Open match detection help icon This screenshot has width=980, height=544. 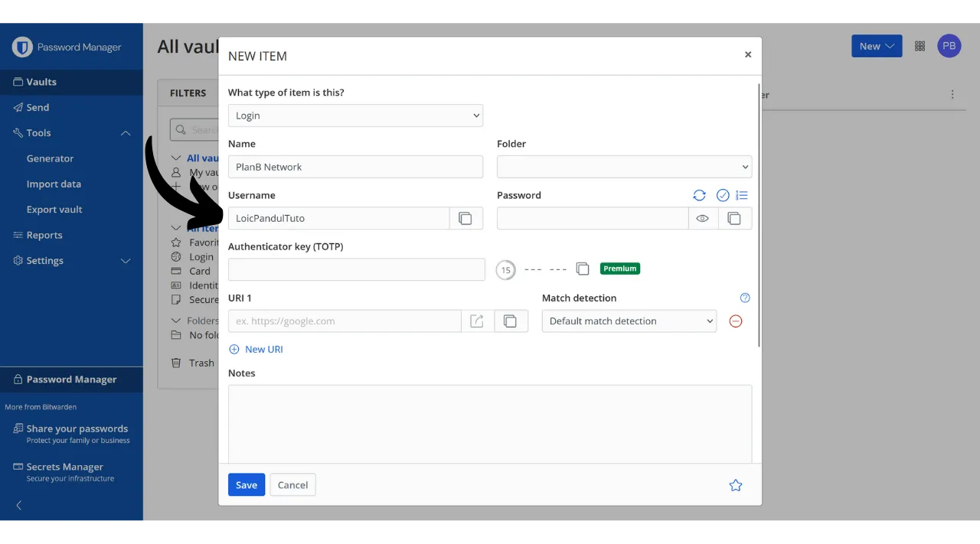[745, 298]
